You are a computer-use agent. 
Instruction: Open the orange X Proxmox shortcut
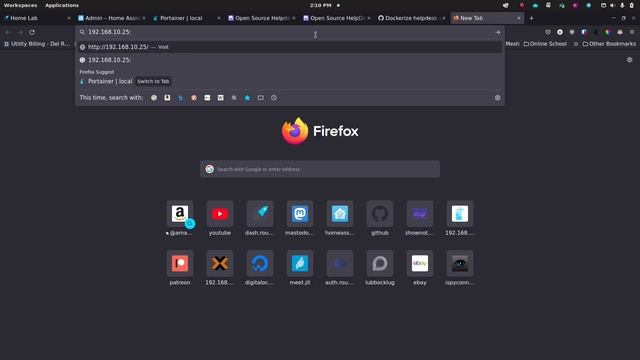[x=220, y=264]
